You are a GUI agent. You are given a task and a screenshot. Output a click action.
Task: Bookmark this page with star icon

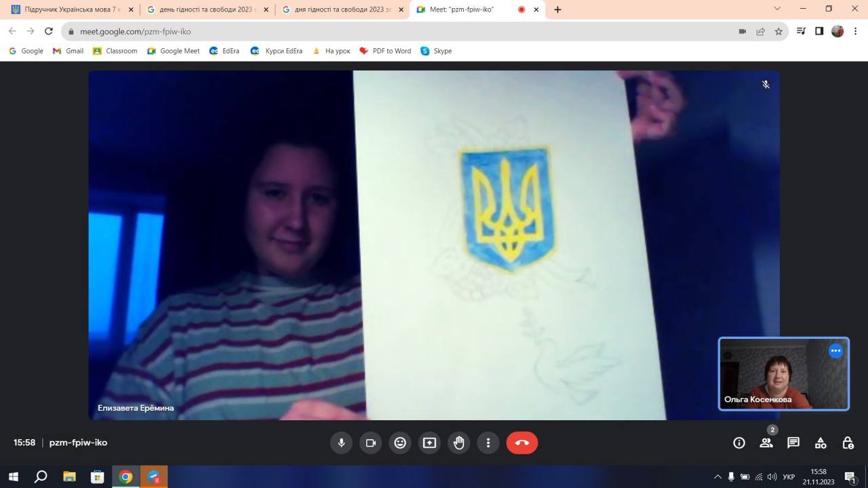[x=778, y=31]
